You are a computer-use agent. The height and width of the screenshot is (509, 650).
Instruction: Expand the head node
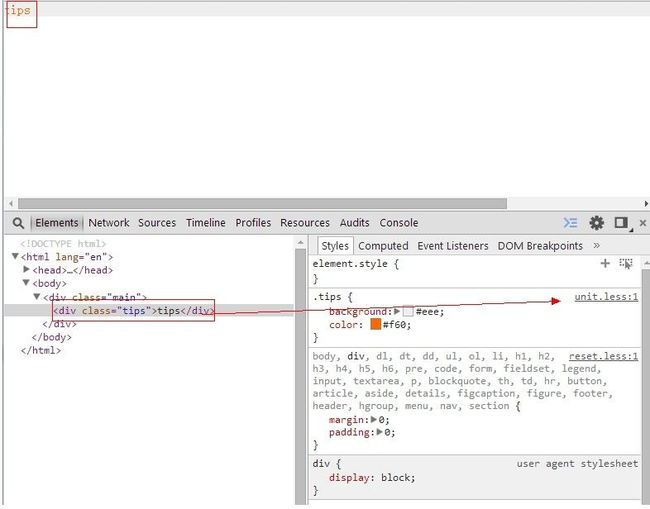pyautogui.click(x=27, y=269)
